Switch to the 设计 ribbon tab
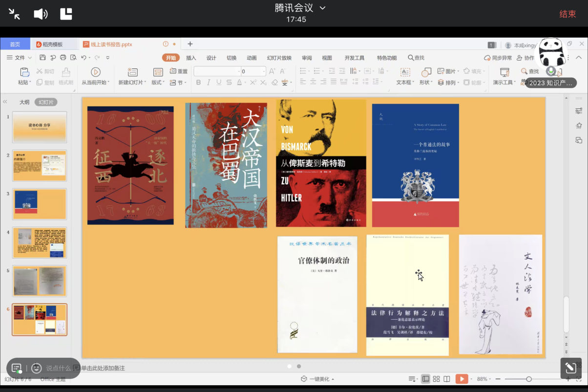This screenshot has height=392, width=588. pyautogui.click(x=211, y=58)
